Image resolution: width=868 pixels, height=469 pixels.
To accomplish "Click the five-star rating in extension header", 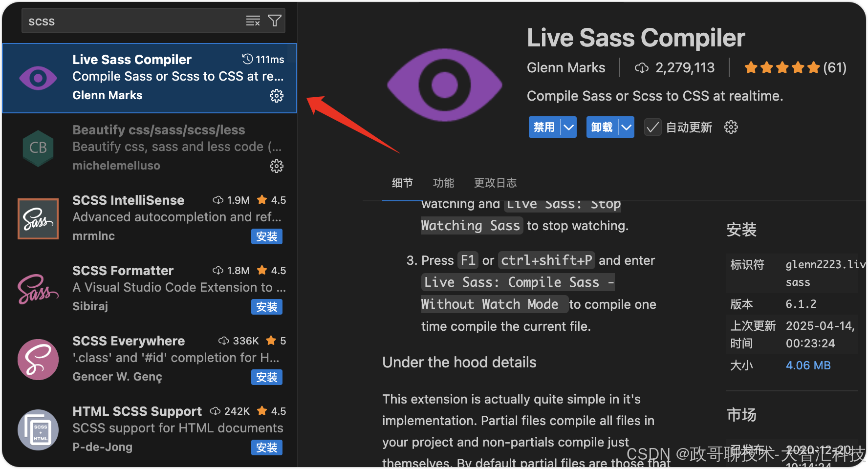I will [782, 67].
